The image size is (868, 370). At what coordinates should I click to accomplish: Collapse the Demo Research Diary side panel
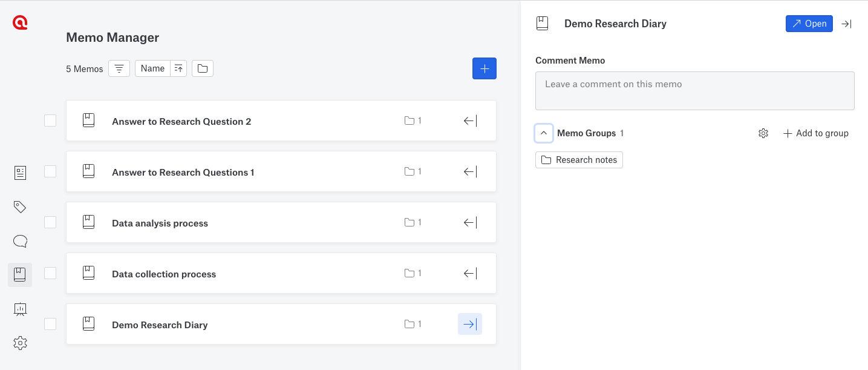click(x=846, y=24)
